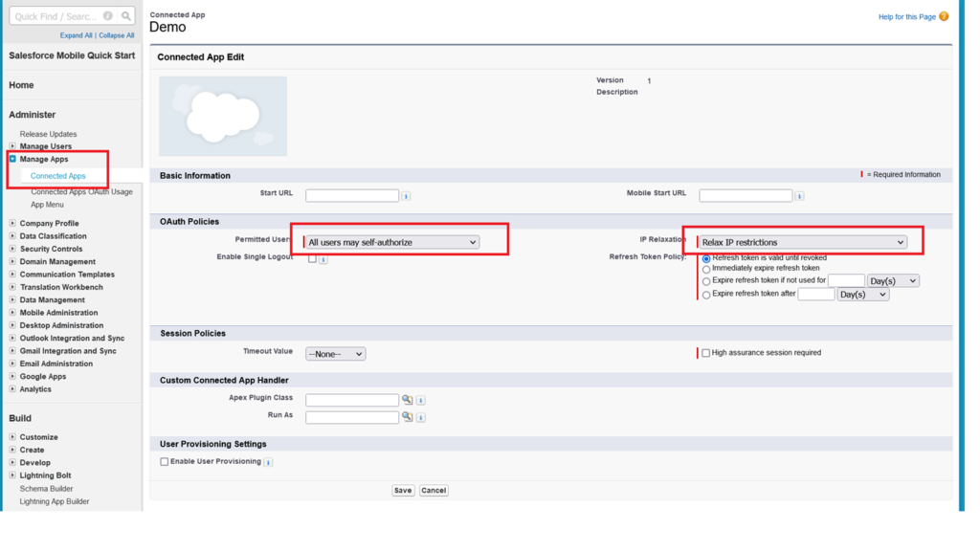Open Outlook Integration and Sync item
This screenshot has width=980, height=551.
(72, 339)
